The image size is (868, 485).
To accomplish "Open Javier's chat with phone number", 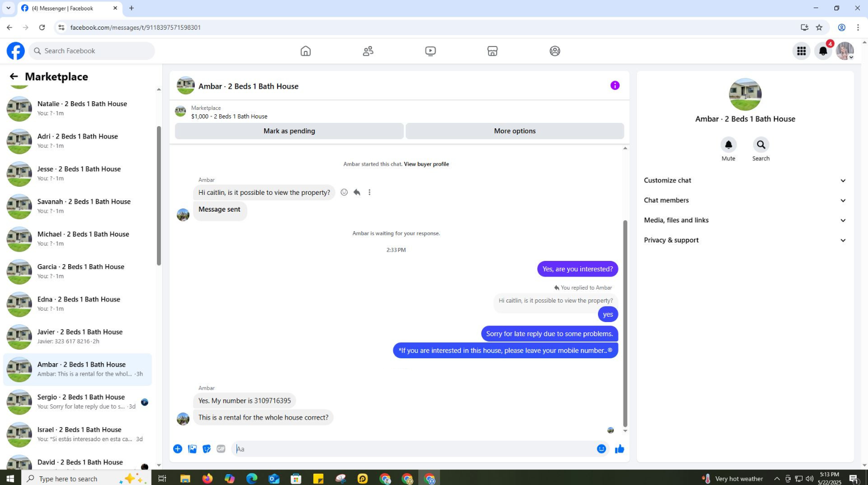I will tap(78, 336).
